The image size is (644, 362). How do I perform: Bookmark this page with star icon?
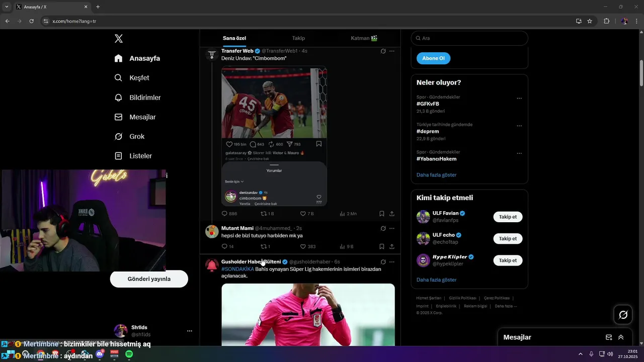tap(590, 21)
